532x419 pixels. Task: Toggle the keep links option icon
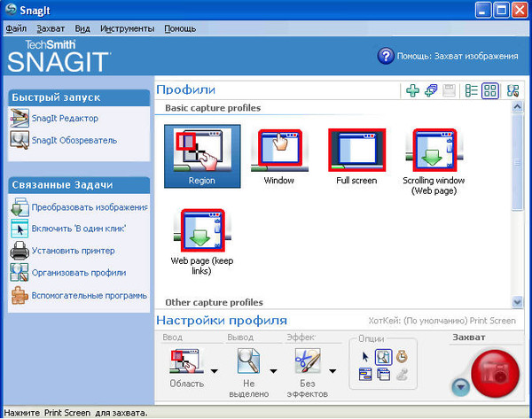tap(365, 375)
